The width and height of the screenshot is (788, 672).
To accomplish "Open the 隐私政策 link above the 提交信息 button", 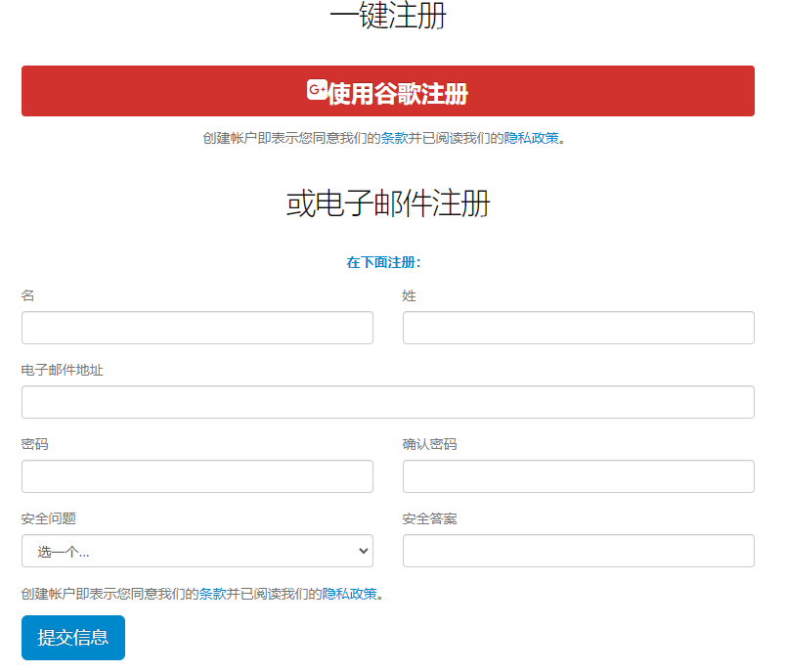I will pyautogui.click(x=349, y=594).
